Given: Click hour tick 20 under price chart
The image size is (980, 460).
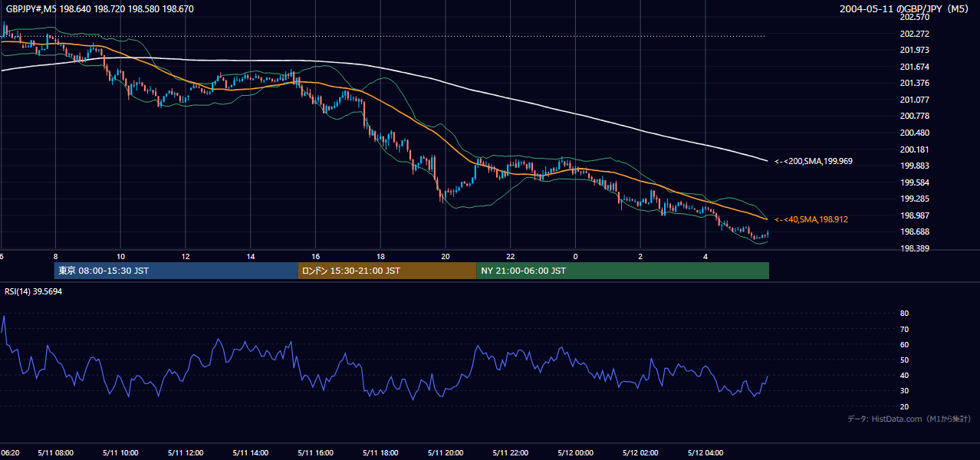Looking at the screenshot, I should [446, 255].
